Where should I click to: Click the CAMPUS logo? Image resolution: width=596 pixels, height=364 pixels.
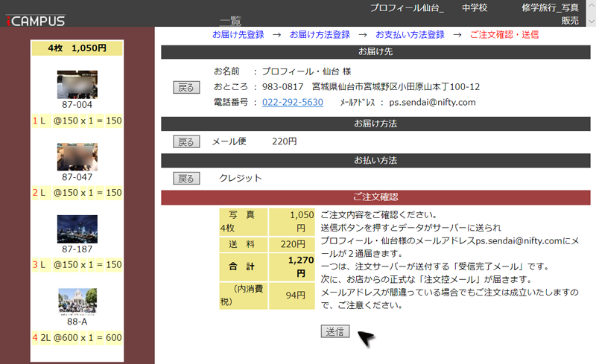(x=36, y=21)
